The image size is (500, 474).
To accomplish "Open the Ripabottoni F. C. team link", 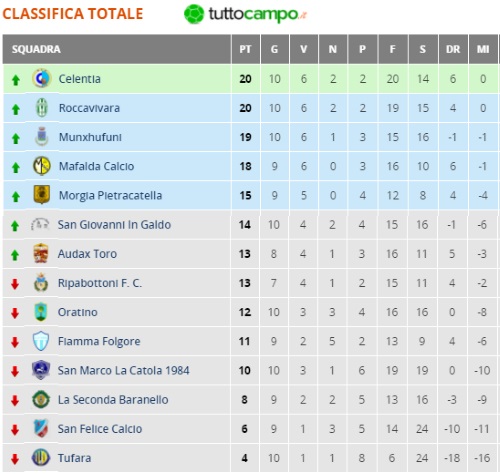I will click(x=100, y=283).
